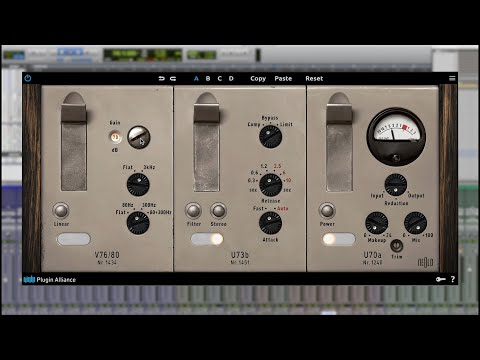Click the Release time knob
This screenshot has height=360, width=480.
[x=270, y=185]
